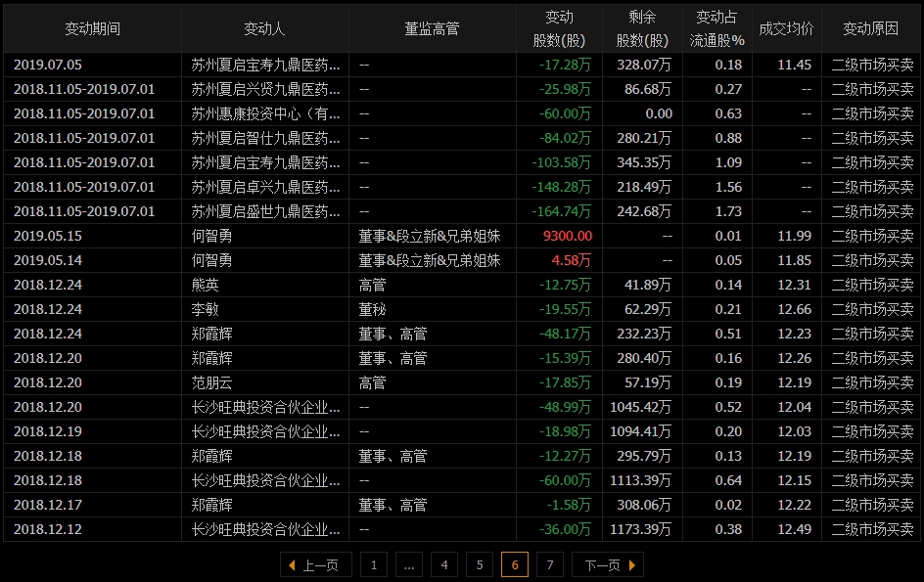
Task: Click the 成交均价 column header
Action: coord(787,29)
